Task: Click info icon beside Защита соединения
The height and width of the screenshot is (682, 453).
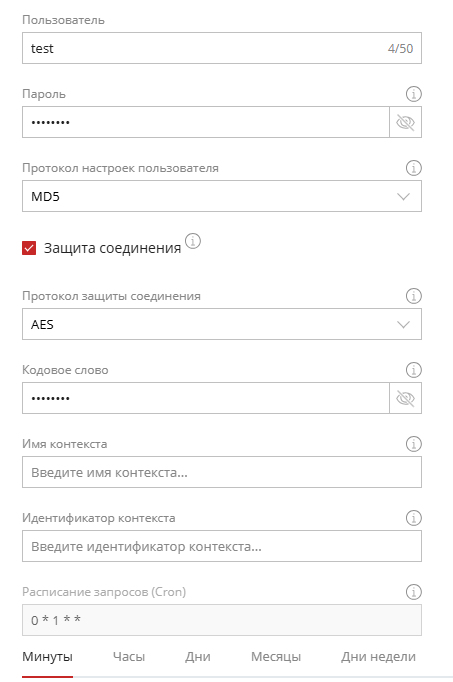Action: click(193, 241)
